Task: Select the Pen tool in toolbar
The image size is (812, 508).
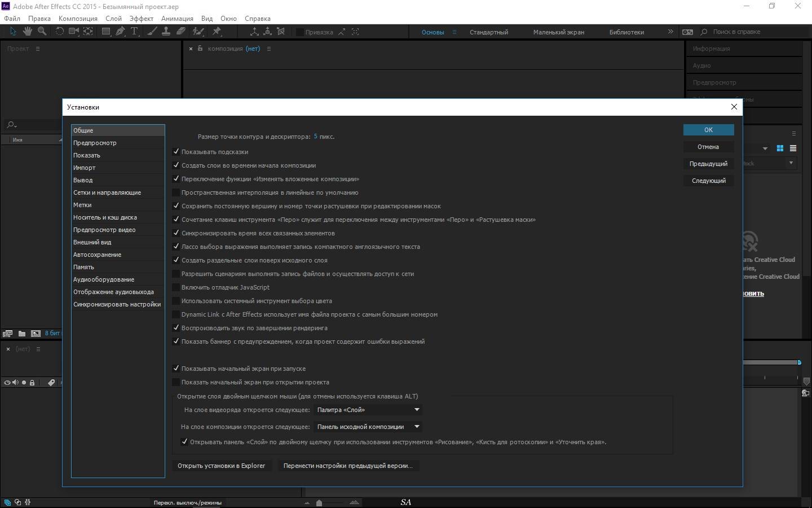Action: coord(120,32)
